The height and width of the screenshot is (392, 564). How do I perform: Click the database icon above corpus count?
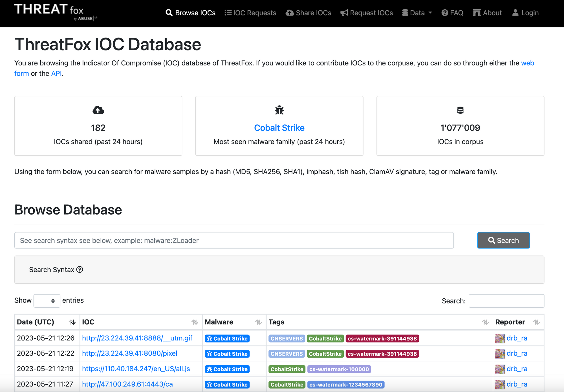(x=460, y=110)
